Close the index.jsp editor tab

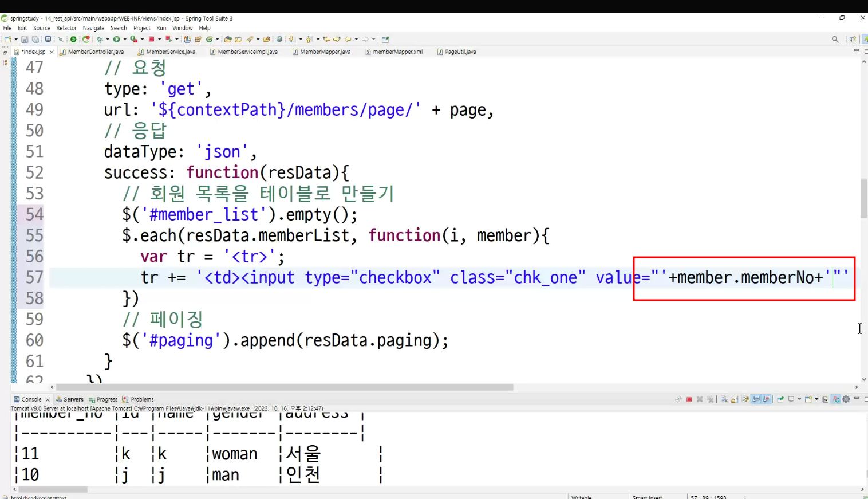pyautogui.click(x=52, y=52)
